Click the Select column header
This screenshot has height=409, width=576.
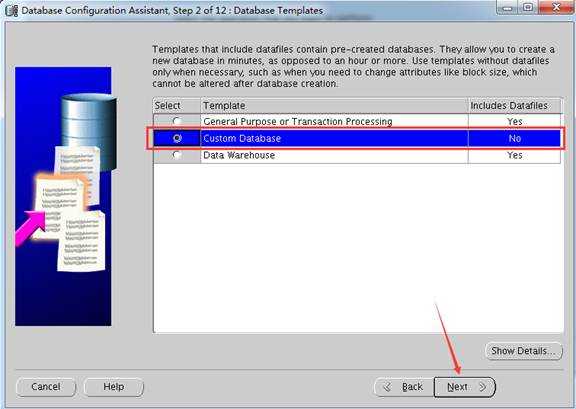(177, 105)
